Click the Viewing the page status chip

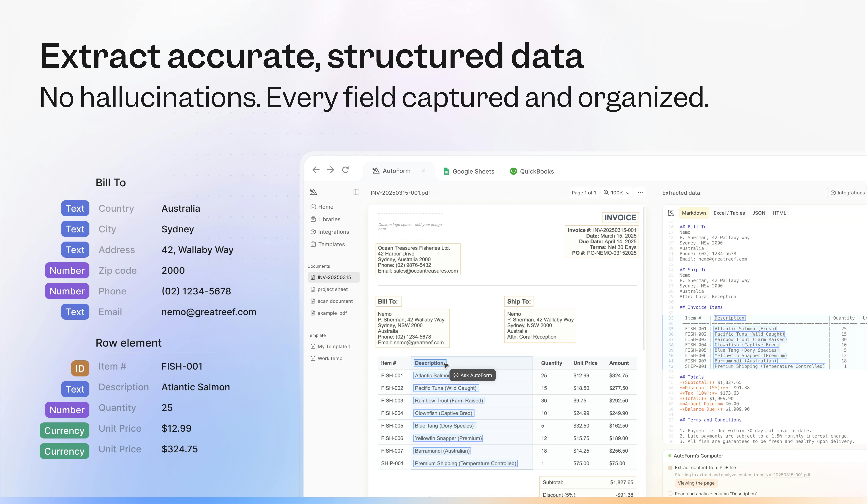coord(696,483)
